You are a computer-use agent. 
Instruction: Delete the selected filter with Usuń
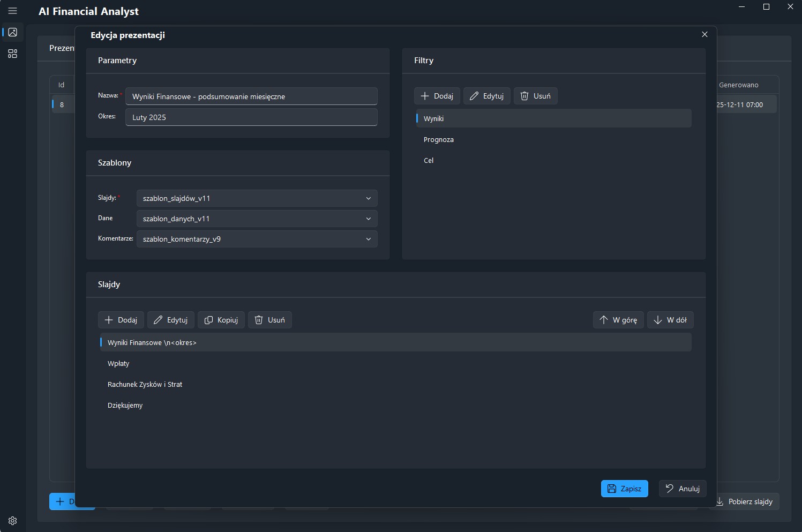pyautogui.click(x=535, y=96)
